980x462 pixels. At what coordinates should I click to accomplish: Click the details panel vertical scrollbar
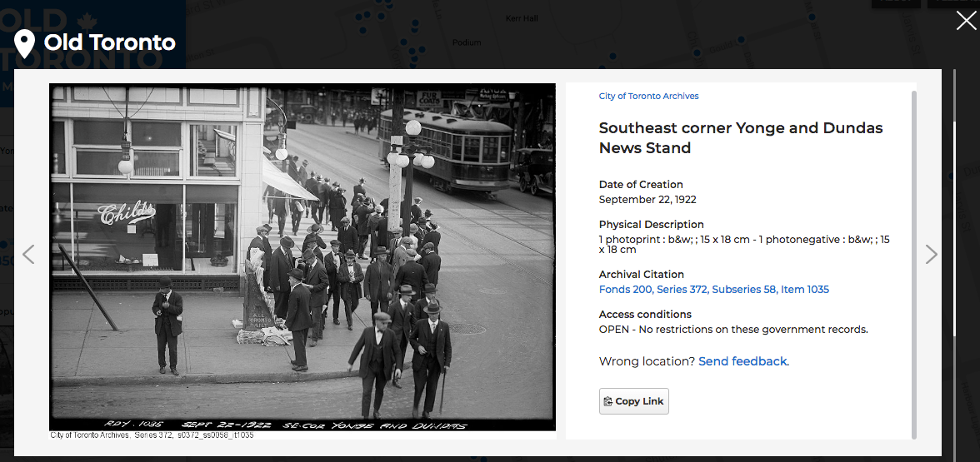pos(913,264)
